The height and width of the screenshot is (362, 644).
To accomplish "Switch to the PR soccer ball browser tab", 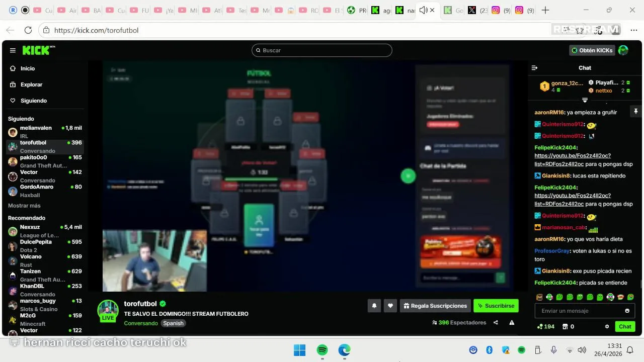I will 357,10.
